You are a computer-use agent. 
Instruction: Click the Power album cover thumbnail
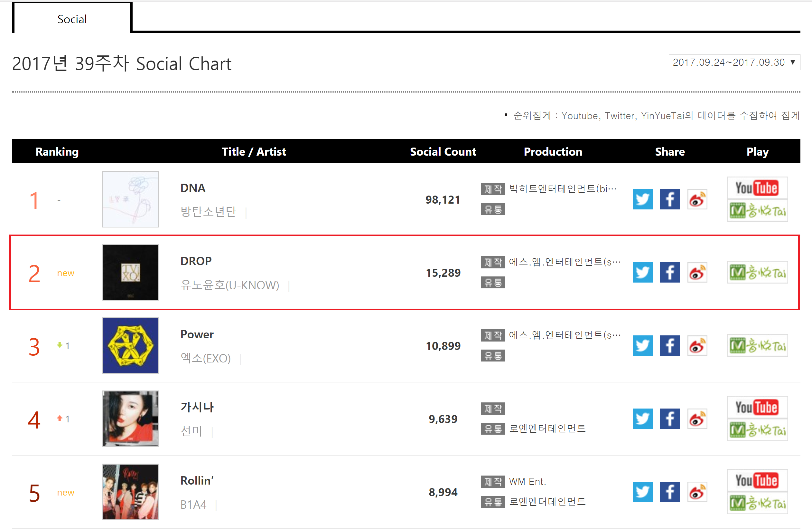130,346
